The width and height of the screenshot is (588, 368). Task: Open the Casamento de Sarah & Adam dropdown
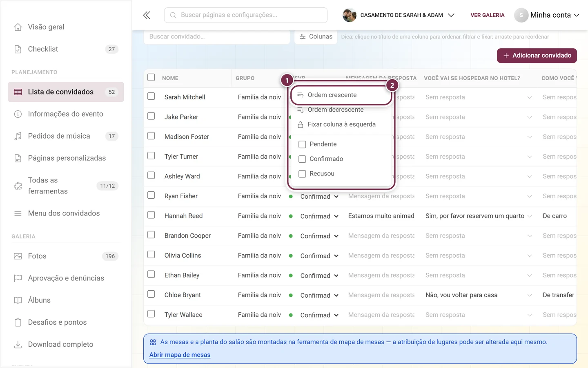pyautogui.click(x=399, y=15)
